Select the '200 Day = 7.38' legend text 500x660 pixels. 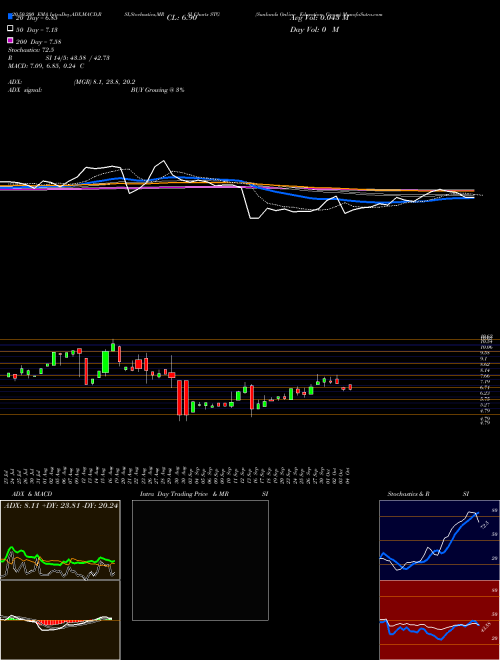(39, 42)
